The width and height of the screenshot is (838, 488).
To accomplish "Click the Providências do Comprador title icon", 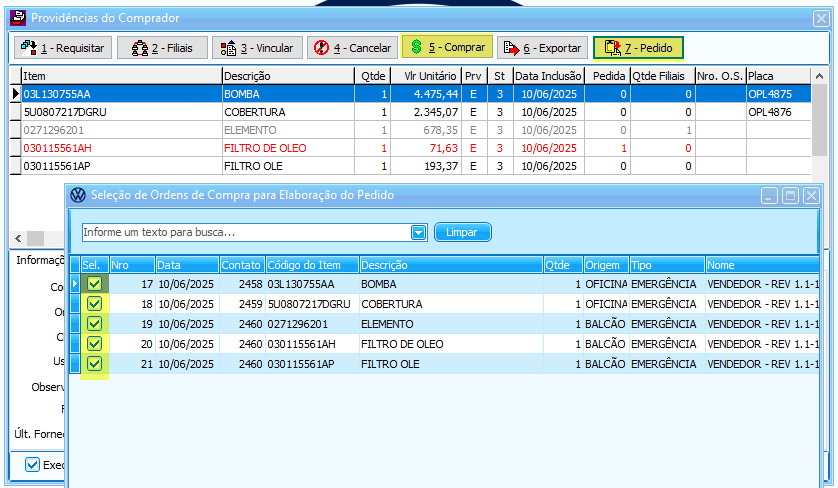I will [18, 18].
